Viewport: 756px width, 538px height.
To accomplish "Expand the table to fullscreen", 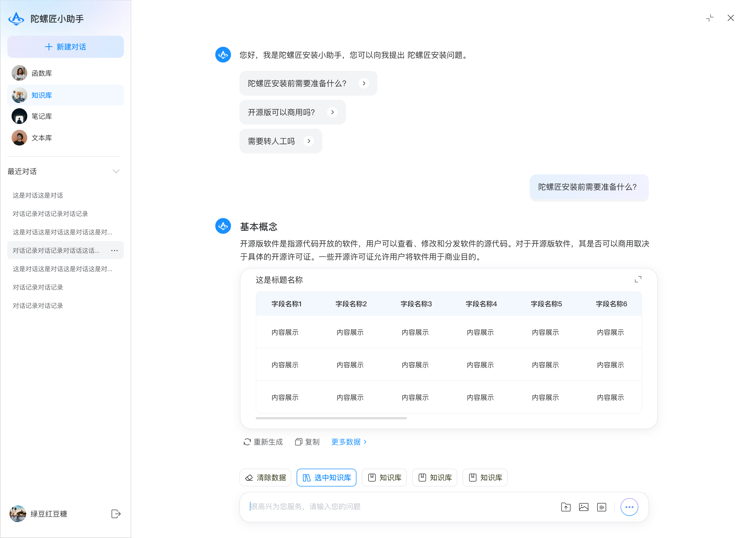I will click(638, 280).
